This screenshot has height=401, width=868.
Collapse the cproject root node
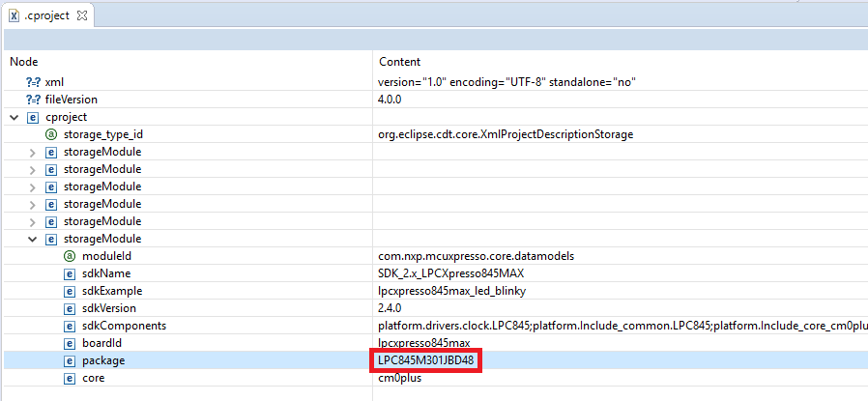point(14,117)
